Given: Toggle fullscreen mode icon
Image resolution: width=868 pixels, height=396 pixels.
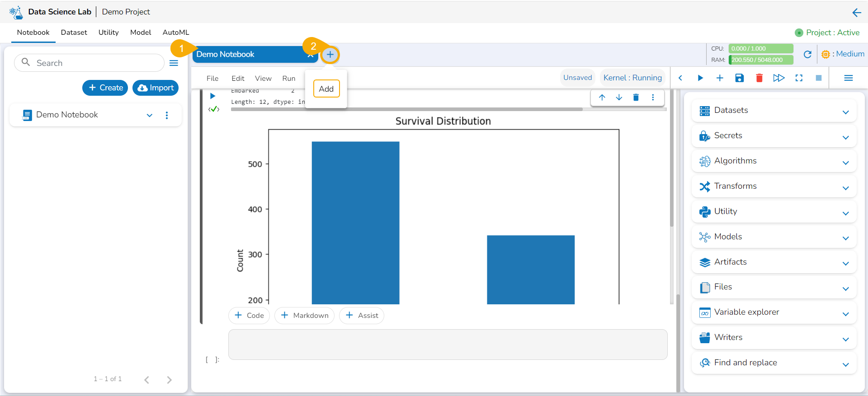Looking at the screenshot, I should (x=799, y=78).
